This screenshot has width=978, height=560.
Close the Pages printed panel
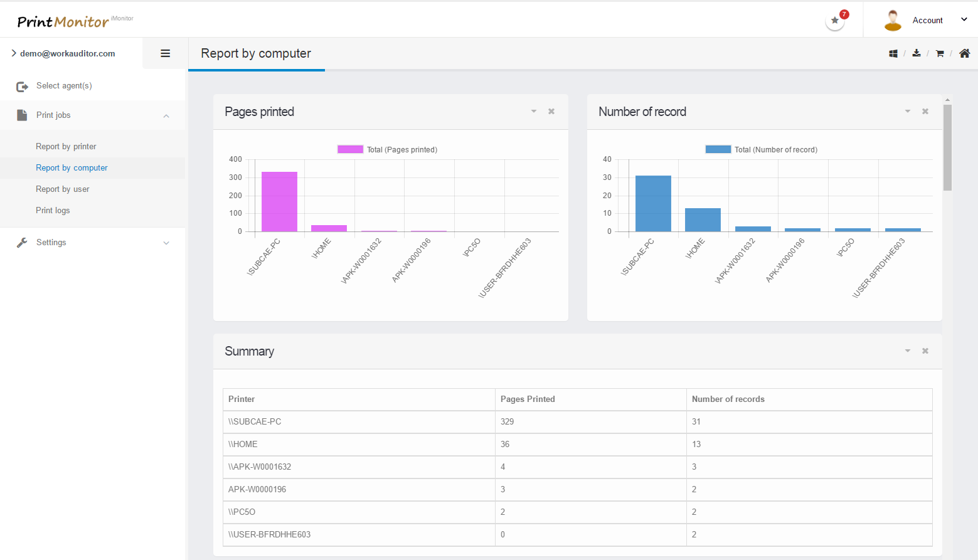[x=551, y=112]
